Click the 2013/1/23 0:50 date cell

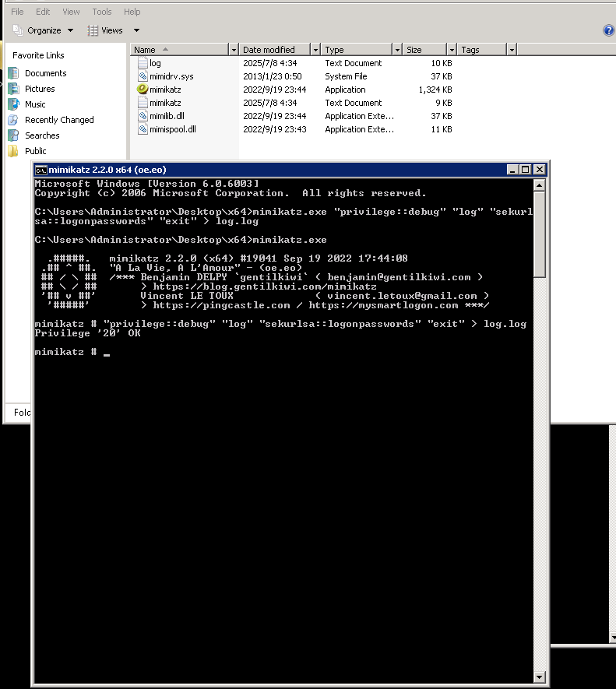coord(273,76)
